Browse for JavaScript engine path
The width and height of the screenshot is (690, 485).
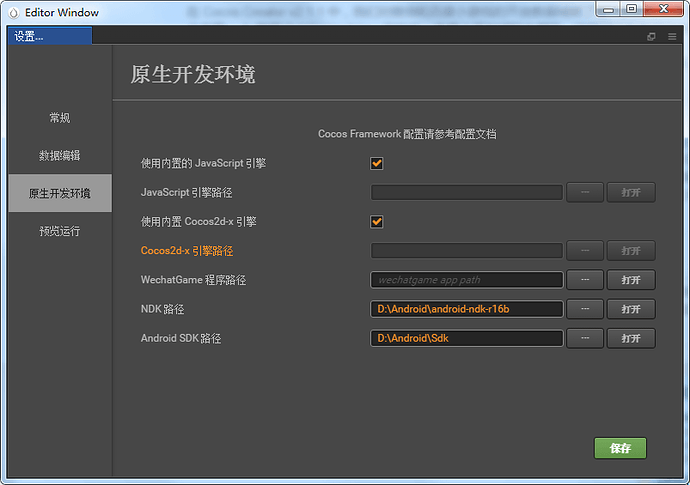pyautogui.click(x=585, y=192)
